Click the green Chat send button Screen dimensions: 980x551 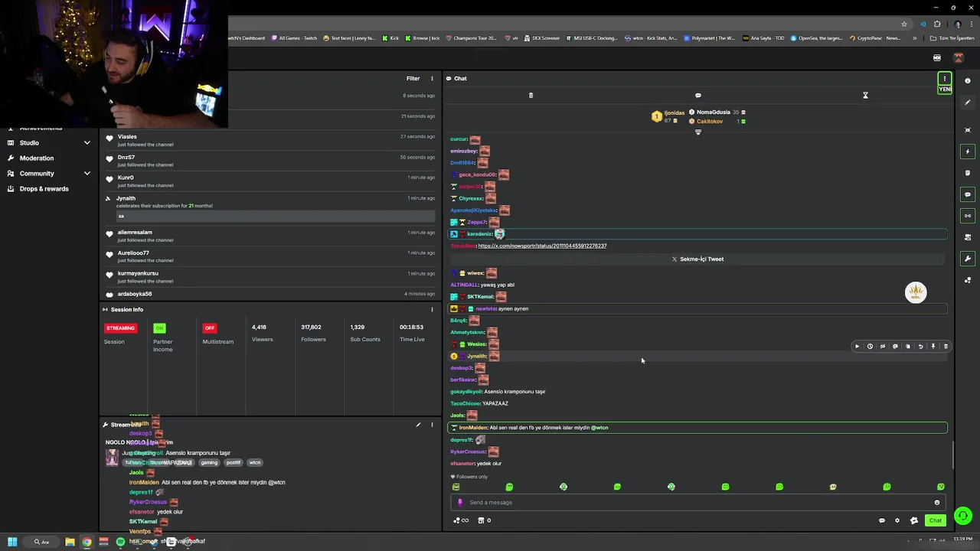[x=935, y=520]
